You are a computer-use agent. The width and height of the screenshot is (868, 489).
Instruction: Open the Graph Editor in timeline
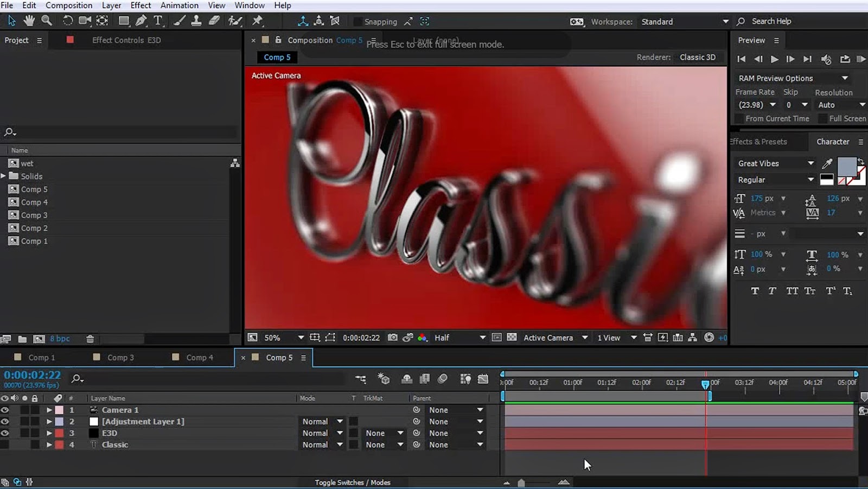483,378
